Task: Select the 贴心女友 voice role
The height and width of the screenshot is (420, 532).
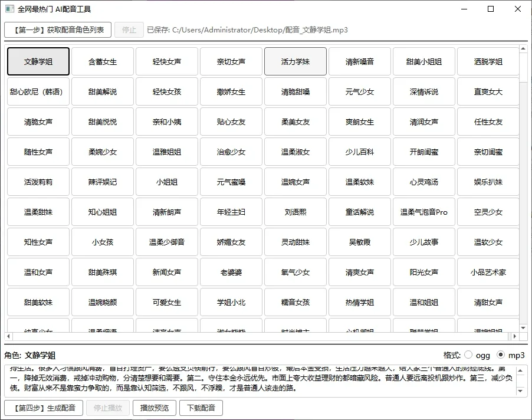Action: tap(231, 122)
